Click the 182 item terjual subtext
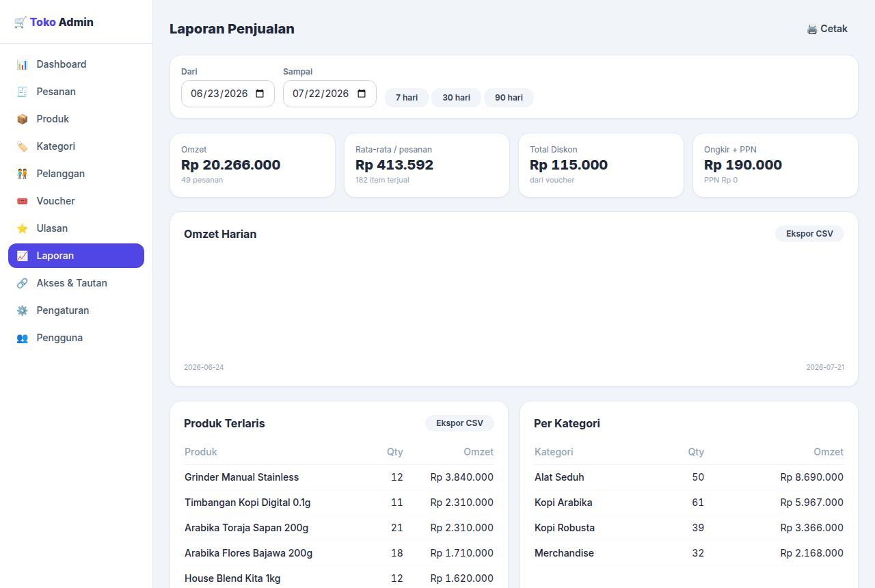The width and height of the screenshot is (875, 588). pos(382,180)
